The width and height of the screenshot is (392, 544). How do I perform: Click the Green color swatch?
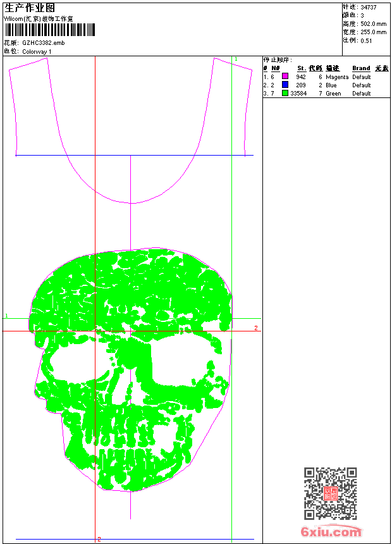tap(285, 93)
